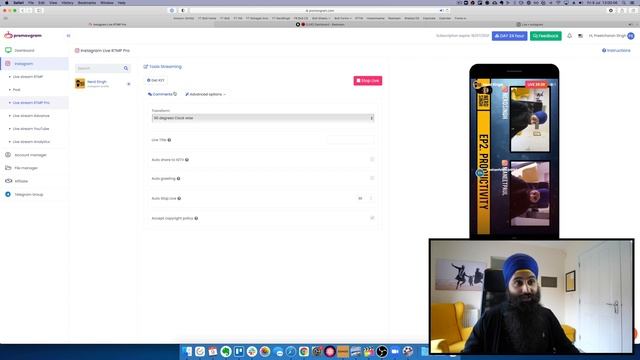Click the green Feedback button
640x360 pixels.
pyautogui.click(x=546, y=36)
